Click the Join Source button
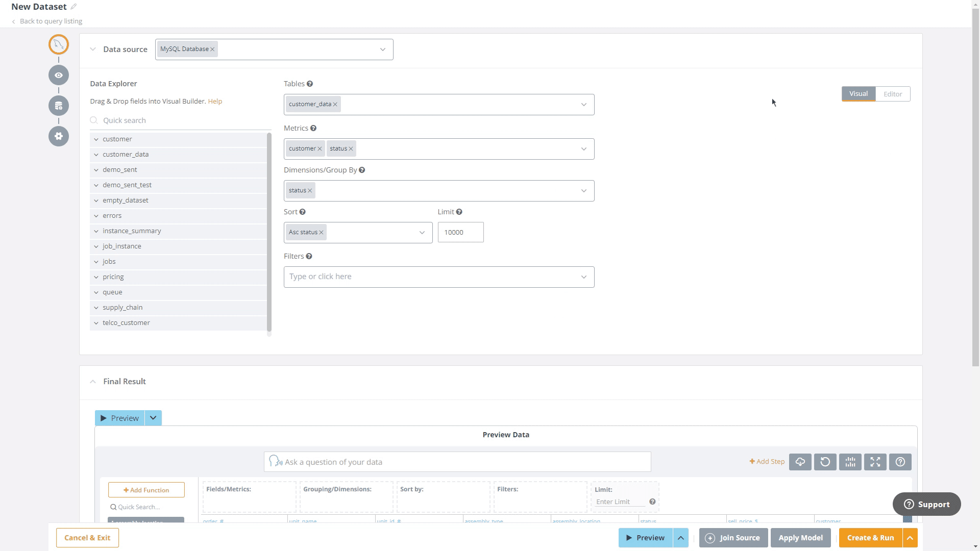This screenshot has height=551, width=980. point(733,538)
